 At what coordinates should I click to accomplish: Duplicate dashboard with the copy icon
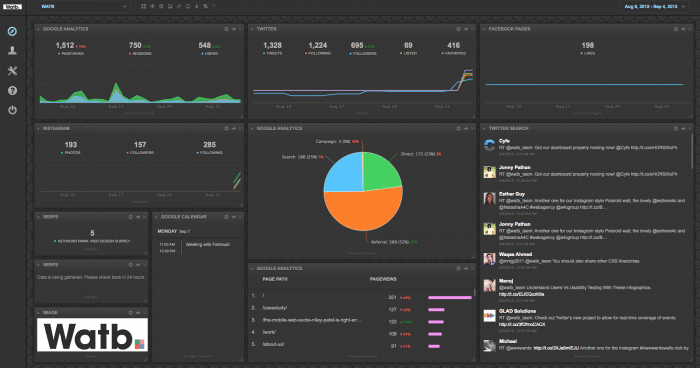coord(205,6)
